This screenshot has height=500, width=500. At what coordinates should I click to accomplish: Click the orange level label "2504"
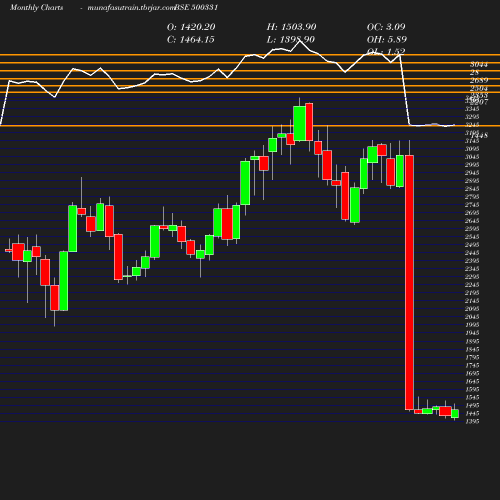click(x=479, y=88)
